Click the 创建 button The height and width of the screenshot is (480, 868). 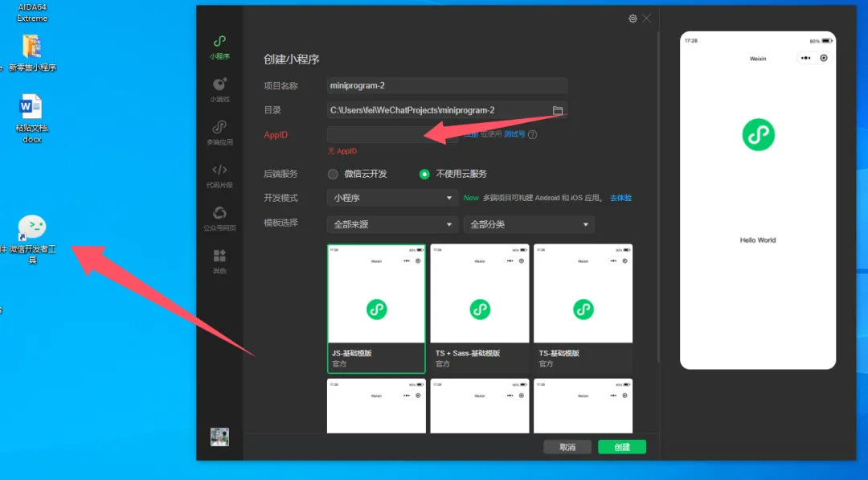pos(621,447)
